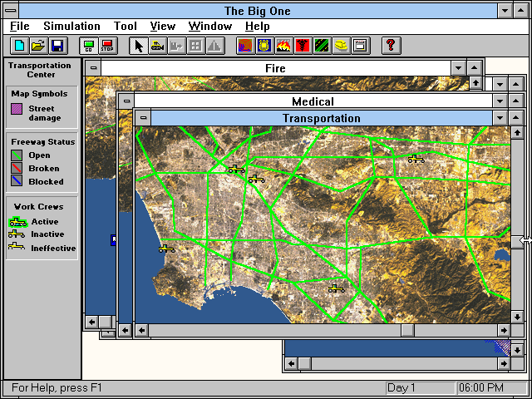Click the Open freeway legend swatch
532x399 pixels.
tap(17, 155)
